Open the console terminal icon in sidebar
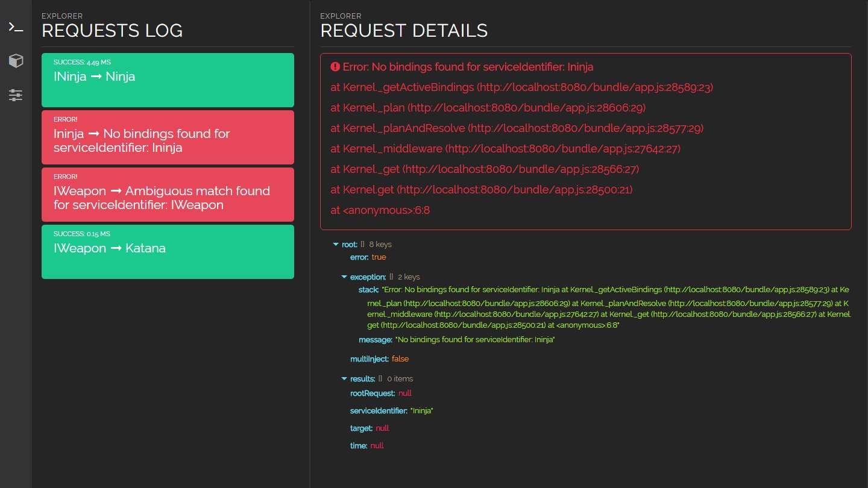The height and width of the screenshot is (488, 868). coord(16,27)
